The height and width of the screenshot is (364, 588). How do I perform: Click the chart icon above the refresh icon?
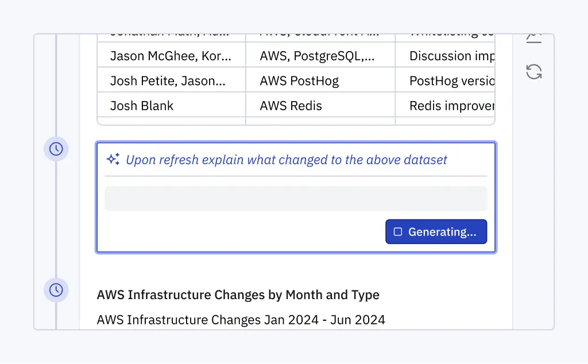[x=534, y=38]
